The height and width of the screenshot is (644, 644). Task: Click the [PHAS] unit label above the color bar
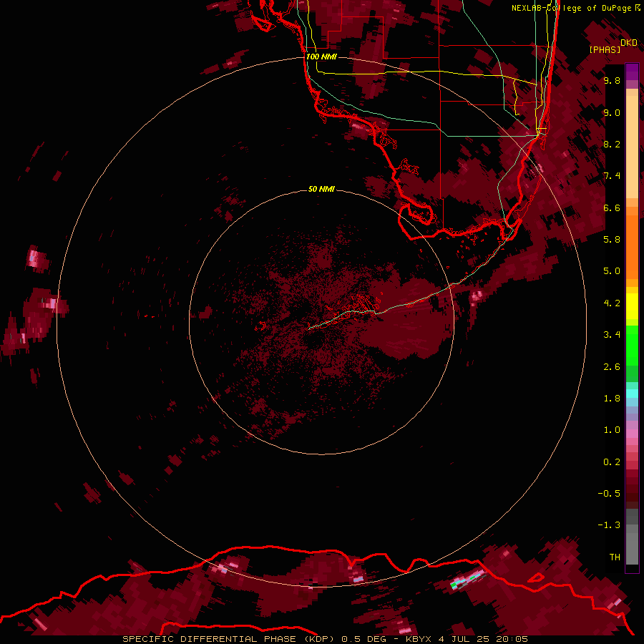605,50
